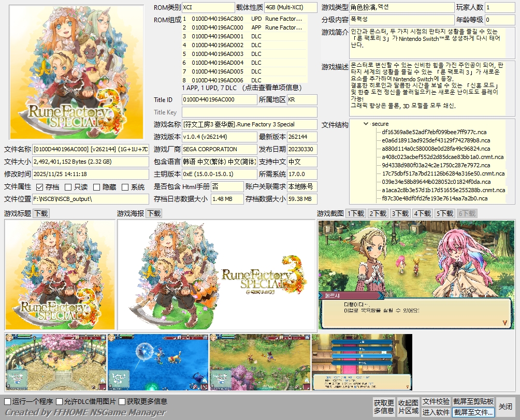The width and height of the screenshot is (520, 420).
Task: Select ROM row 0100D440196AC800 UPD
Action: click(244, 19)
